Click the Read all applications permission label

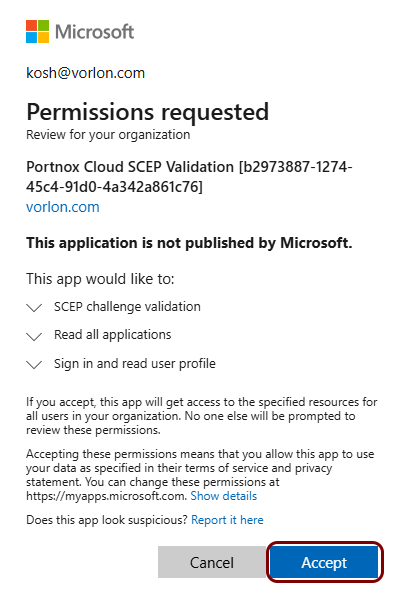point(112,335)
